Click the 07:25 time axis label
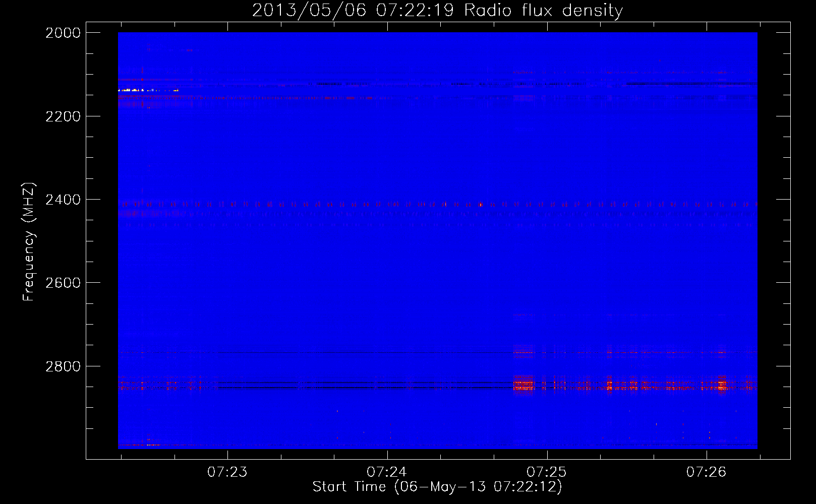 (x=547, y=472)
